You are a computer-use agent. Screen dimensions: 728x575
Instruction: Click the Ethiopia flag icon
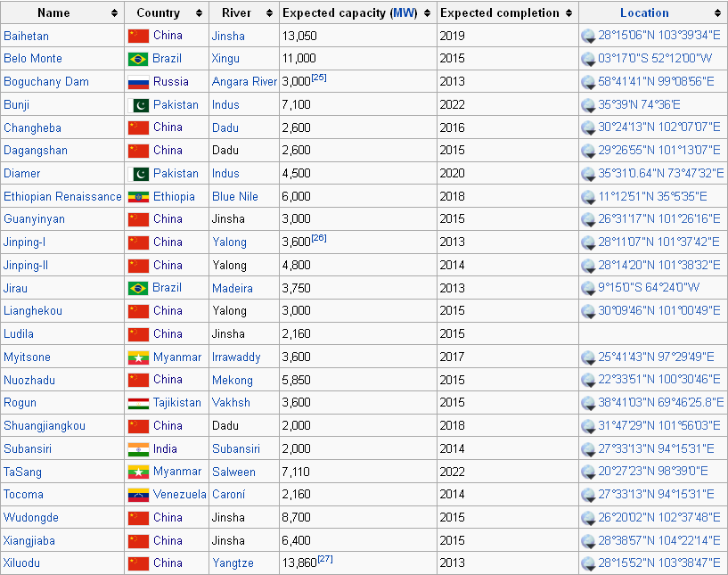[137, 196]
